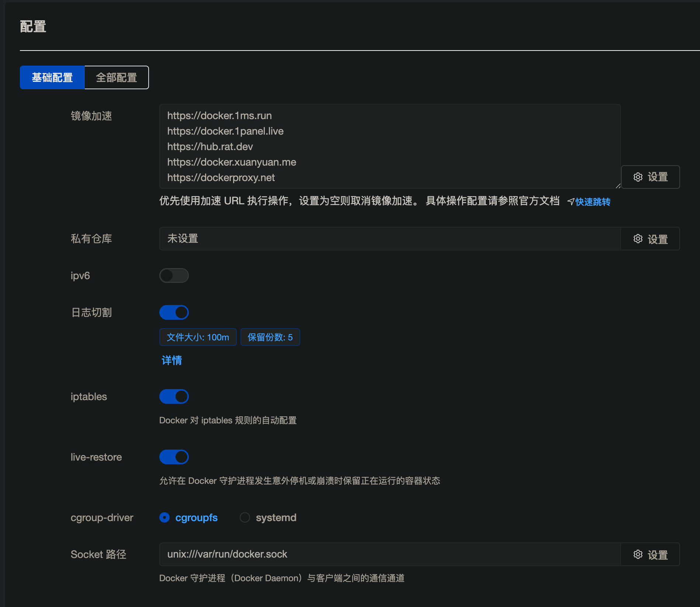Click gear icon in the 私有仓库 row
700x607 pixels.
638,239
